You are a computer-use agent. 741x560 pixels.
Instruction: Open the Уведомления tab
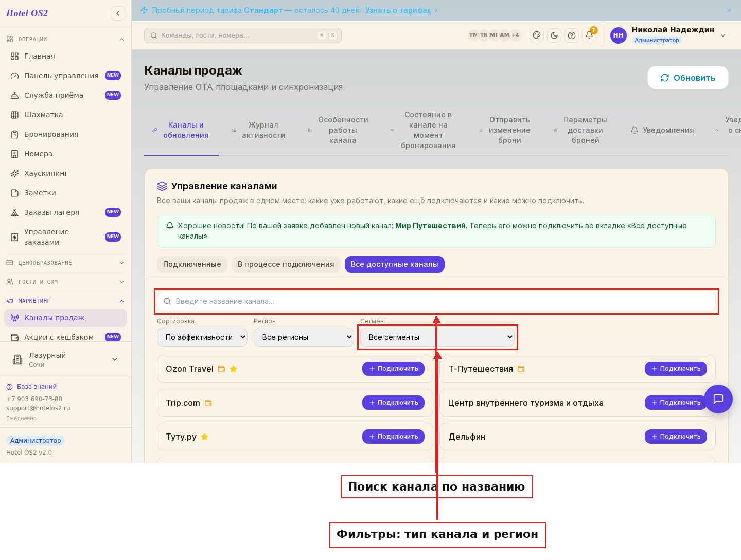[662, 130]
